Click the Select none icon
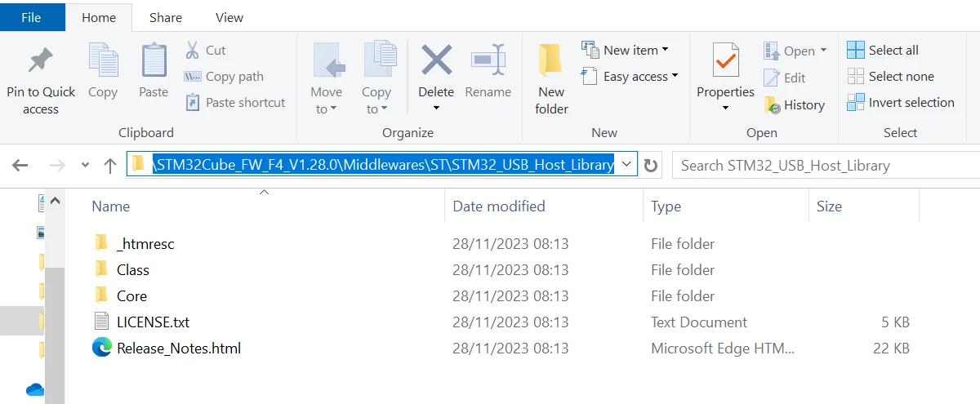 point(855,76)
